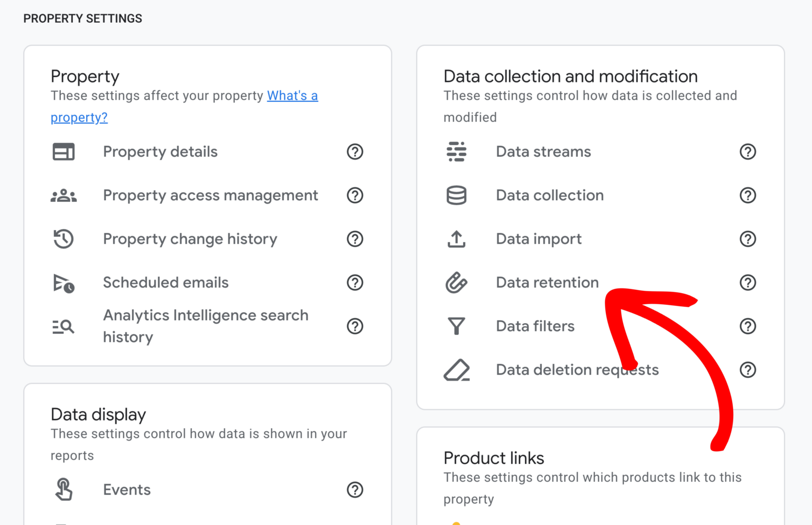This screenshot has height=525, width=812.
Task: Open the Data filters settings
Action: (535, 326)
